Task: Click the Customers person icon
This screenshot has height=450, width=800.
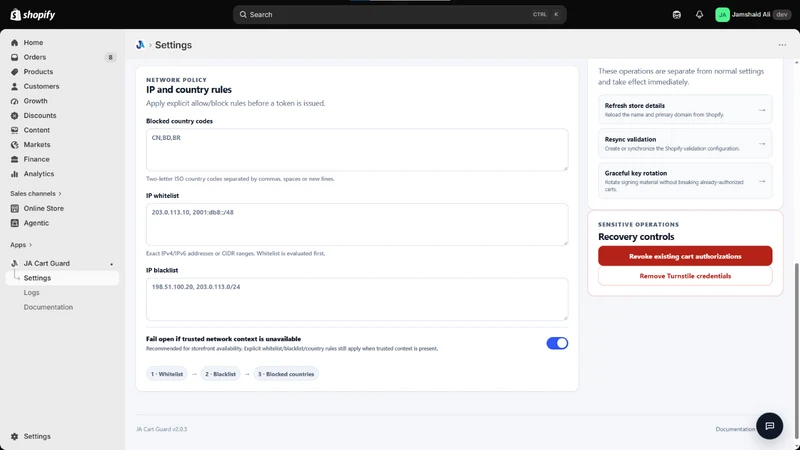Action: 14,86
